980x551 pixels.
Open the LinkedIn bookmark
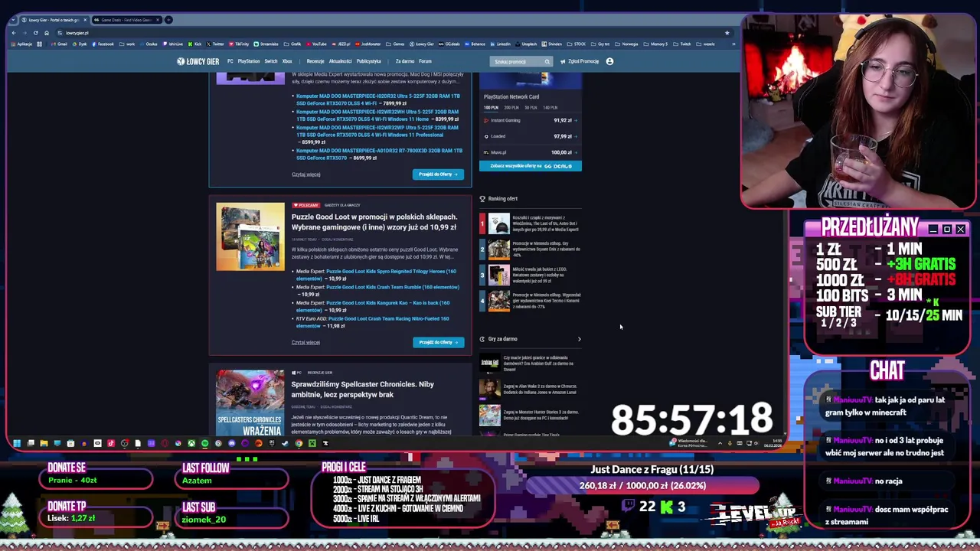click(x=501, y=44)
